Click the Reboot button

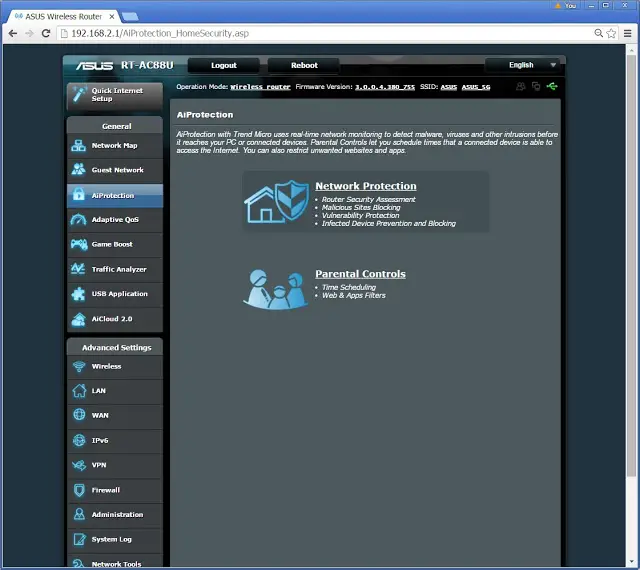tap(304, 65)
